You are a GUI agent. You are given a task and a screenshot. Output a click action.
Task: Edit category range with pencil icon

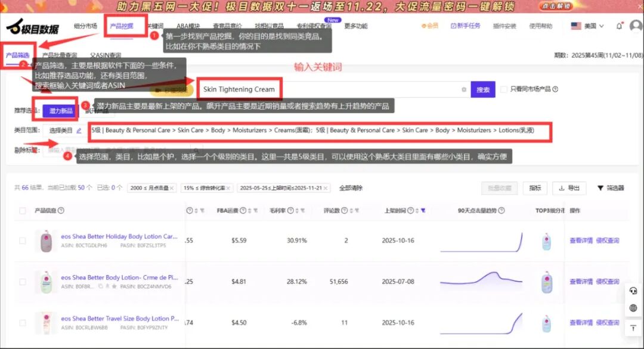click(x=79, y=130)
